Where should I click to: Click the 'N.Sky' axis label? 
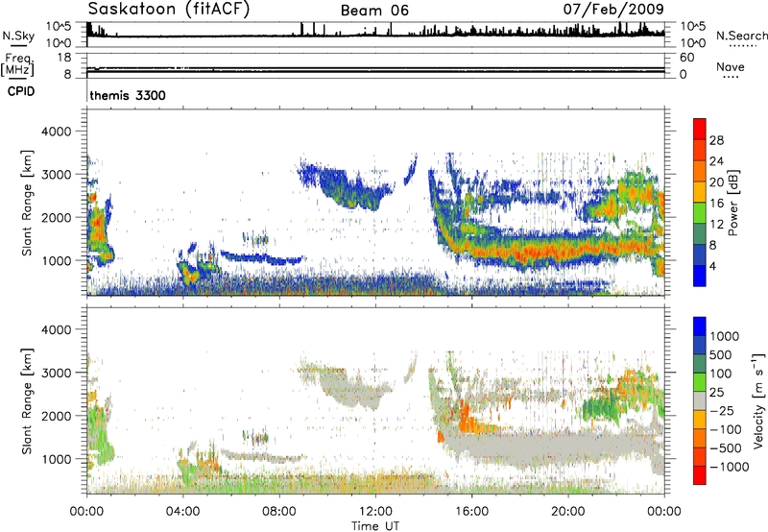click(18, 36)
